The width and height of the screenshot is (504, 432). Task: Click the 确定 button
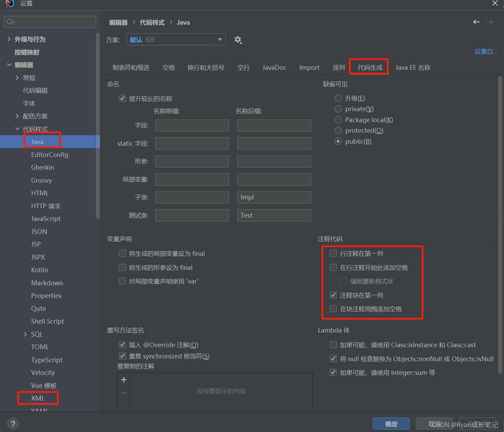(x=391, y=424)
